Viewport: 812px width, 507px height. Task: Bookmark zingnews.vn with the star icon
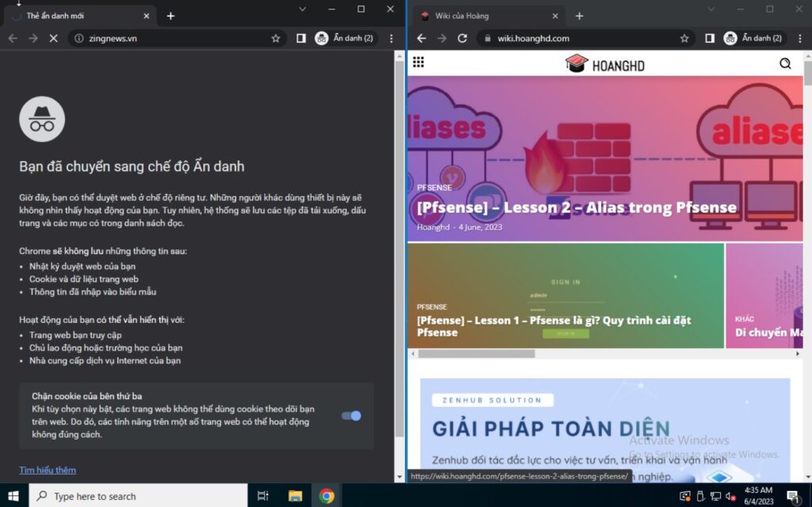click(x=275, y=38)
